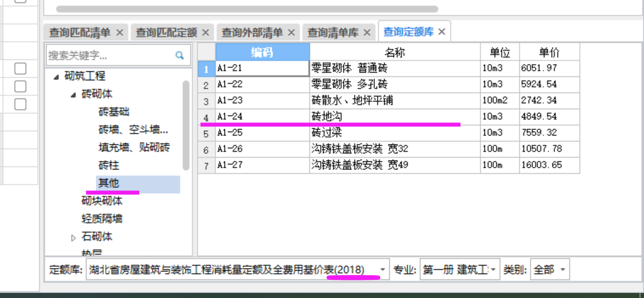644x298 pixels.
Task: Select 砌块砌体 in the tree
Action: (102, 201)
